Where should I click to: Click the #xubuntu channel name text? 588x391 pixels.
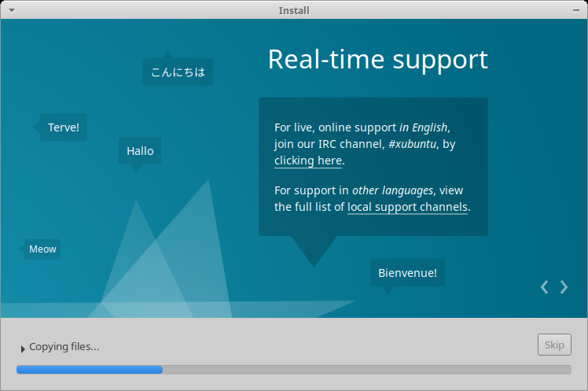[413, 144]
